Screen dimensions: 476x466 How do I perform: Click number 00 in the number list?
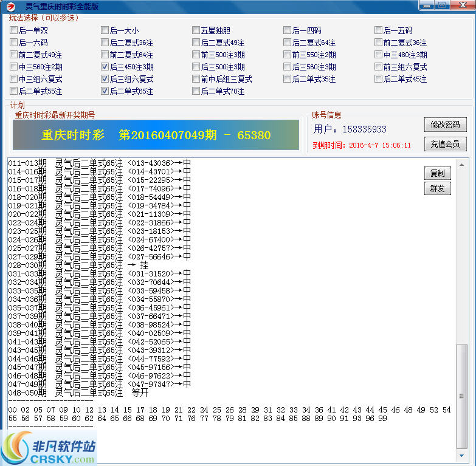click(x=12, y=409)
